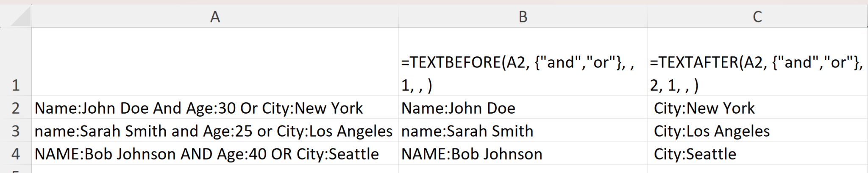Select column C header
Viewport: 868px width, 173px height.
pos(757,17)
